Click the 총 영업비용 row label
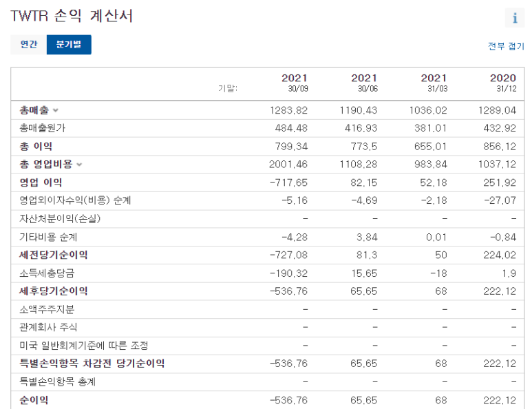This screenshot has width=532, height=409. (x=46, y=165)
